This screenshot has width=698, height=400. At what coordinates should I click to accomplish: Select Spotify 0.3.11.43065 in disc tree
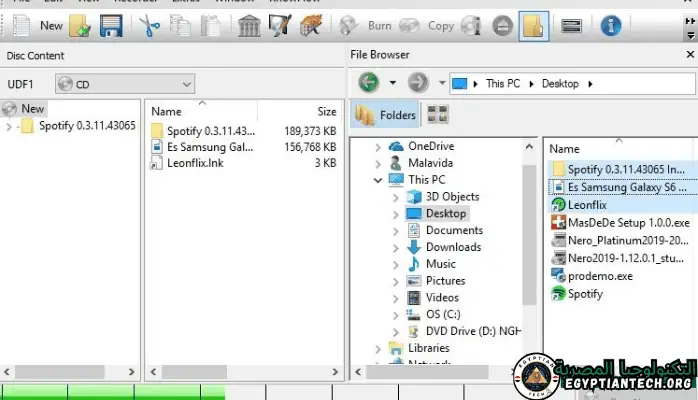(87, 126)
